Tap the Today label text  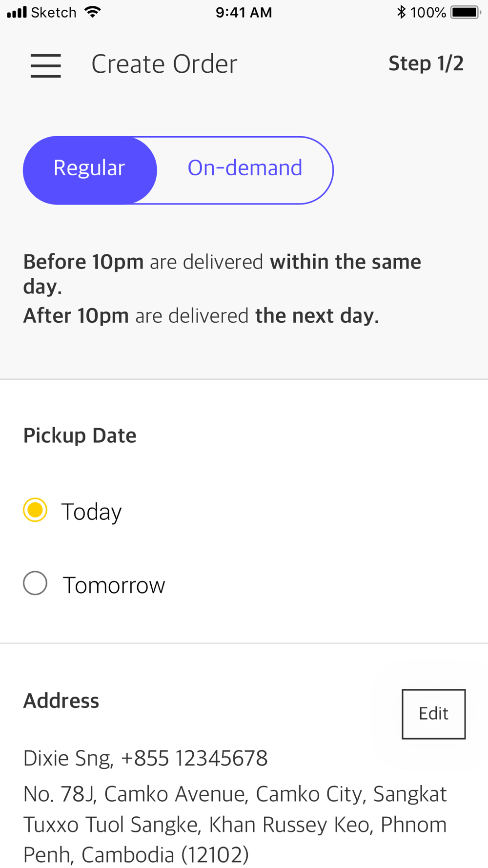point(91,512)
